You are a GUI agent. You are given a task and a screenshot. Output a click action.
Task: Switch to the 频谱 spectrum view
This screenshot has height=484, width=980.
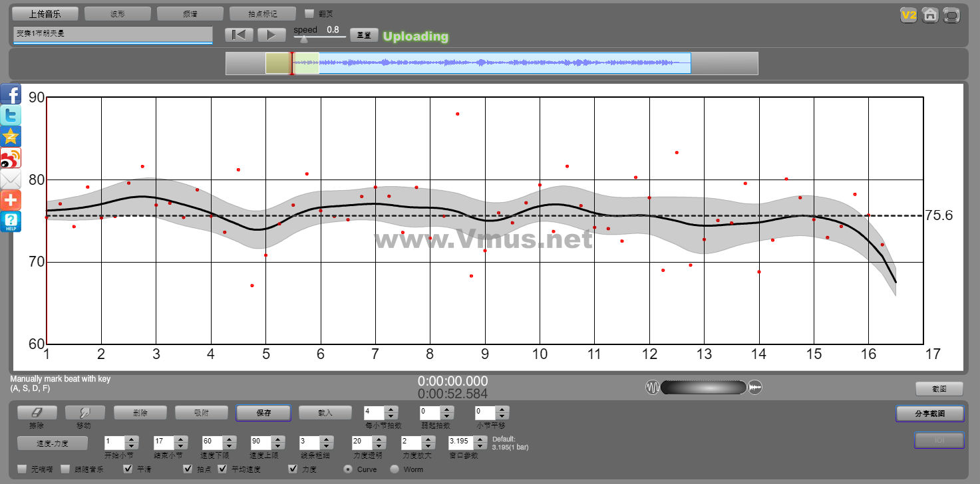point(190,13)
